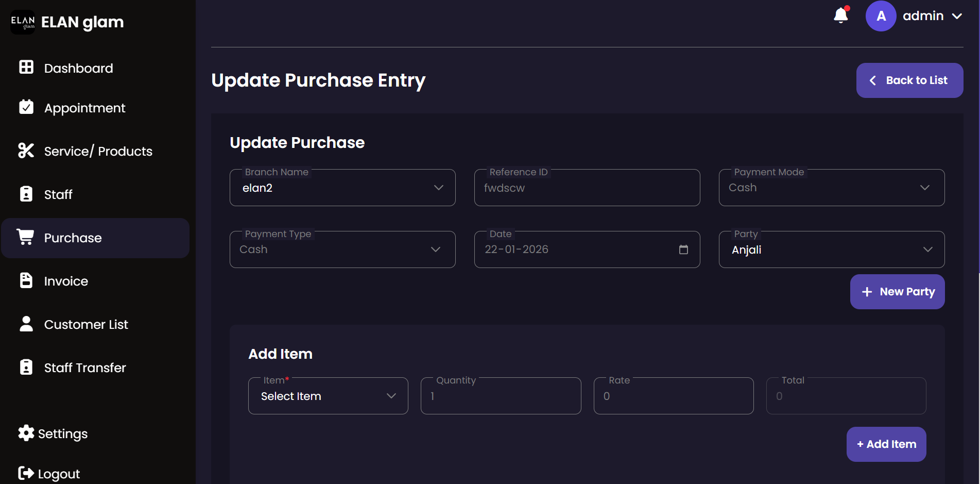Click the scissors Service/Products icon
The width and height of the screenshot is (980, 484).
click(x=26, y=151)
